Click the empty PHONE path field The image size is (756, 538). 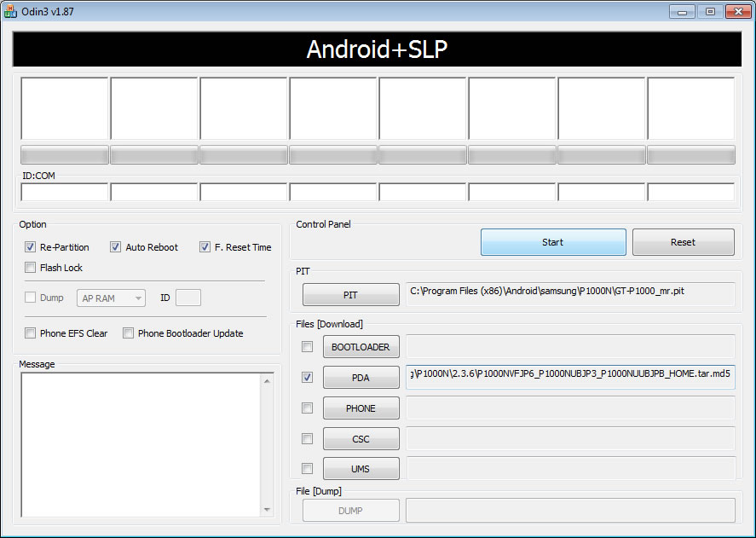(570, 408)
